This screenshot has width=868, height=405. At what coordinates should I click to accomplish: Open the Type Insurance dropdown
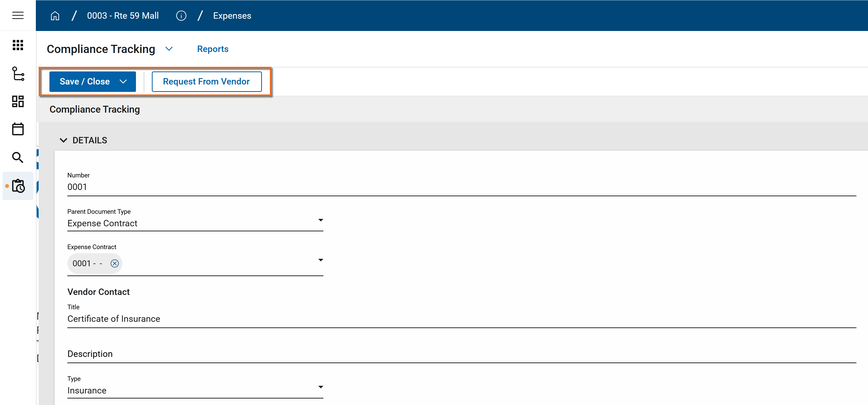pyautogui.click(x=321, y=387)
